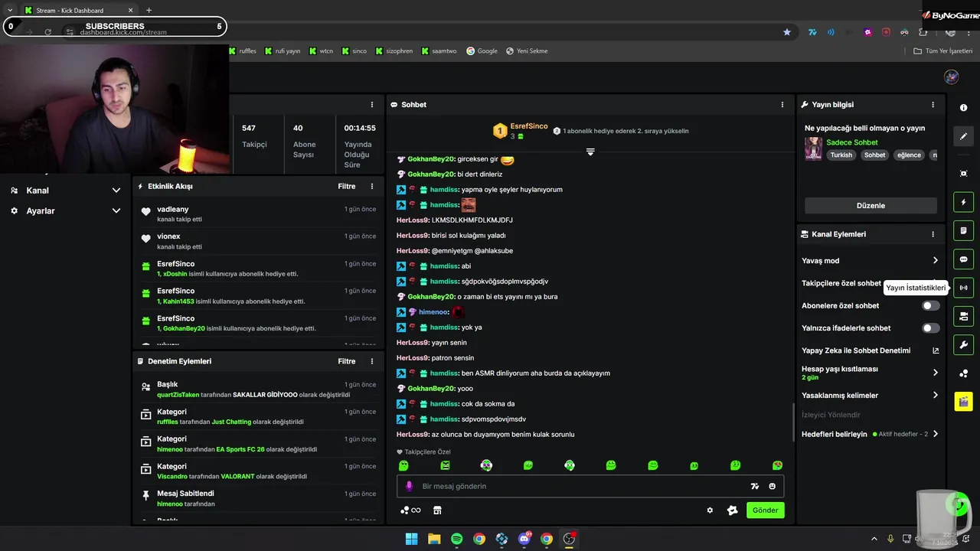Viewport: 980px width, 551px height.
Task: Open the Yayın bilgisi three-dot menu
Action: pyautogui.click(x=933, y=105)
